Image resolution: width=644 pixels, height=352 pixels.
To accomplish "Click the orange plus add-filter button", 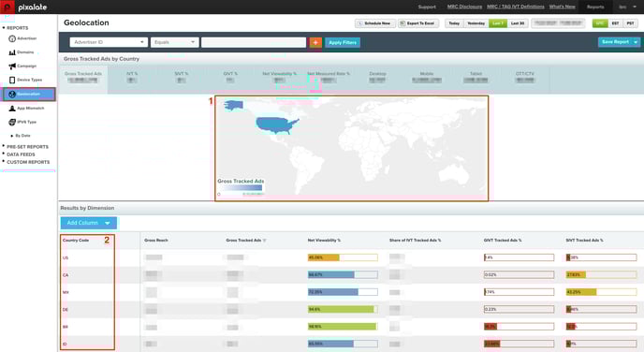I will (315, 42).
